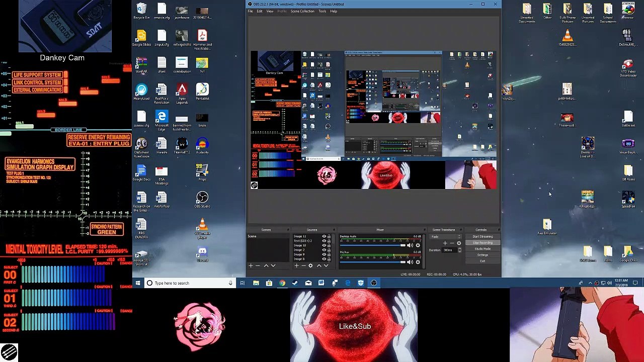Open OBS Studio desktop shortcut
644x362 pixels.
202,200
